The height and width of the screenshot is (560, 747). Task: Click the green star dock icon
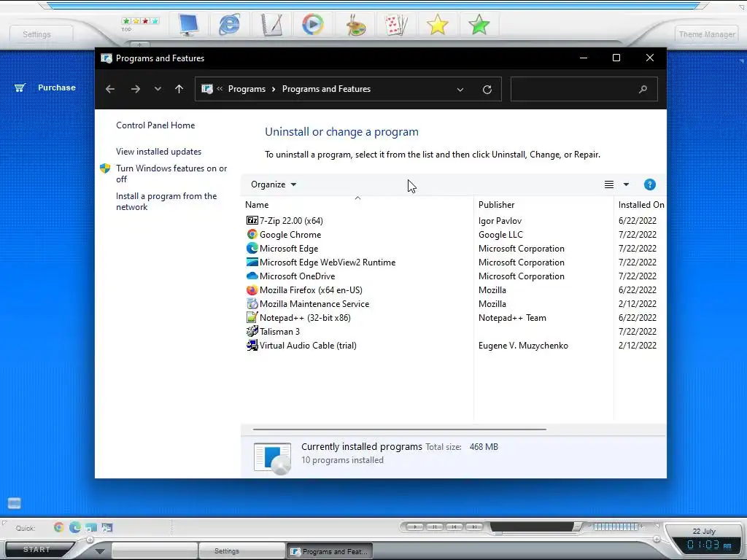click(479, 24)
